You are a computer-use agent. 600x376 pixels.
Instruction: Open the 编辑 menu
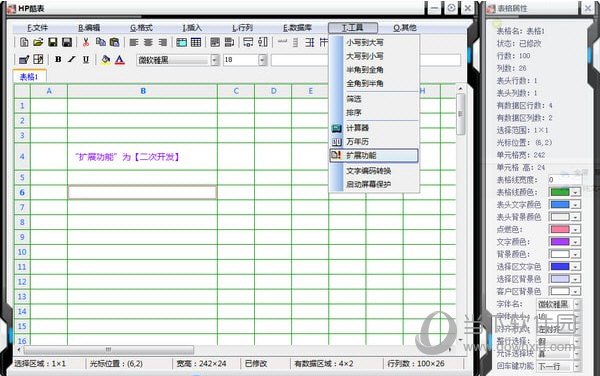click(89, 28)
